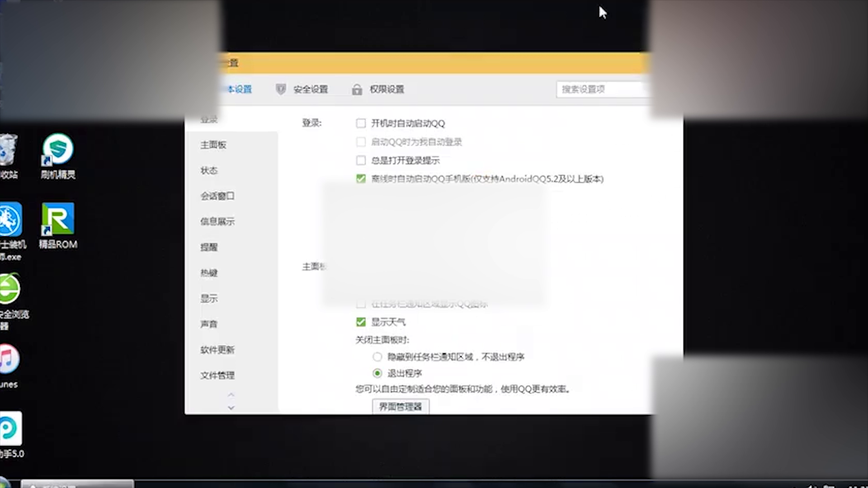The image size is (868, 488).
Task: Open the 精品ROM desktop shortcut
Action: pyautogui.click(x=58, y=225)
